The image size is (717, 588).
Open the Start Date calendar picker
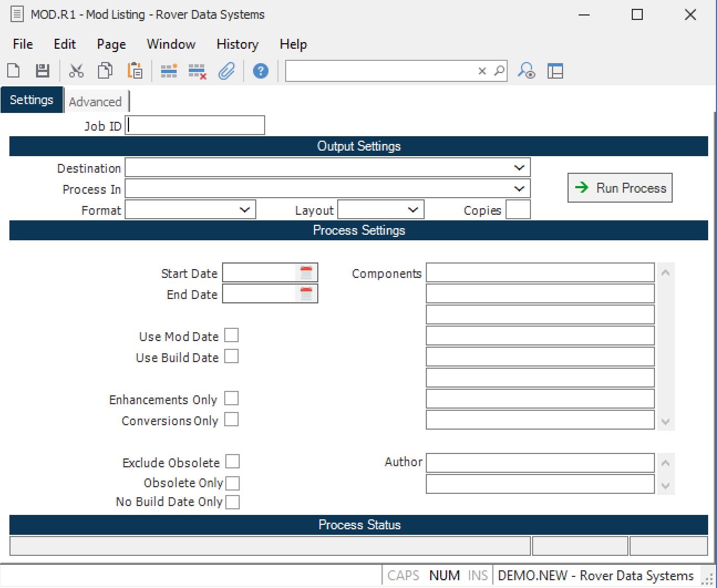point(306,273)
